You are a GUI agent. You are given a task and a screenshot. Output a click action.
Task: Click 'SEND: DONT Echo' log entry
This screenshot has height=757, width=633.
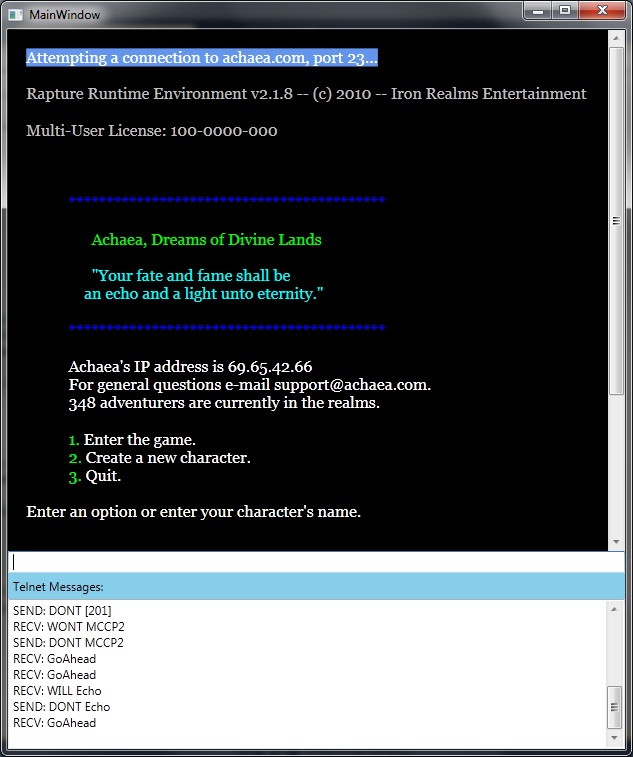click(x=61, y=707)
